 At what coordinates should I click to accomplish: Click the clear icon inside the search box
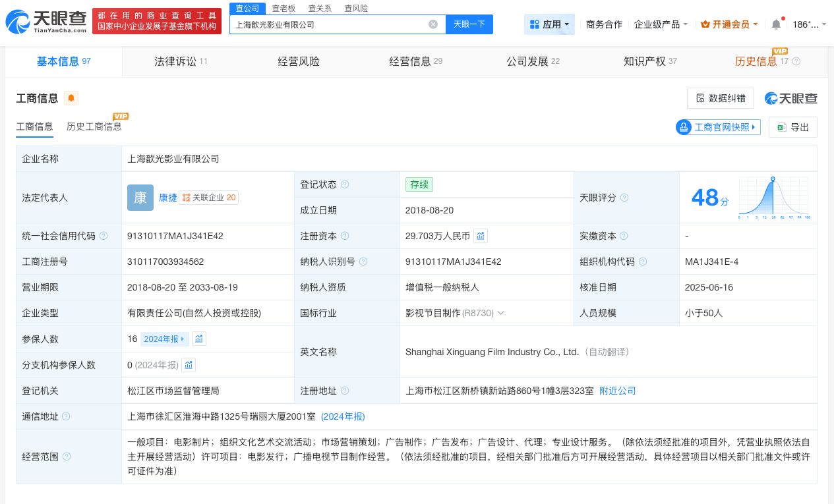click(x=433, y=24)
